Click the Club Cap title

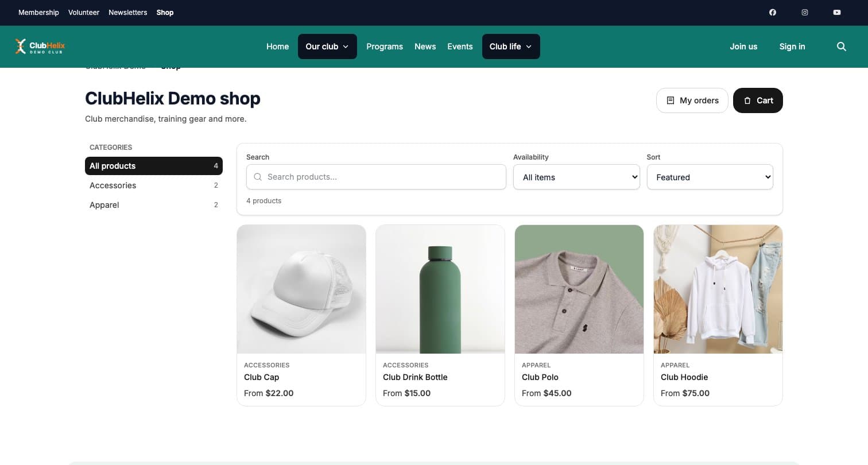pos(262,377)
